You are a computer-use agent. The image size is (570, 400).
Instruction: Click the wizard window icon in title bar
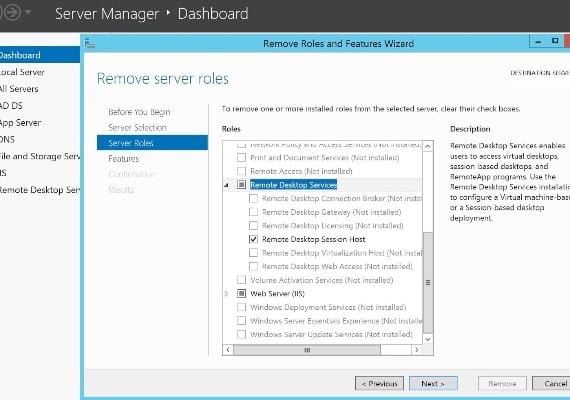coord(90,44)
